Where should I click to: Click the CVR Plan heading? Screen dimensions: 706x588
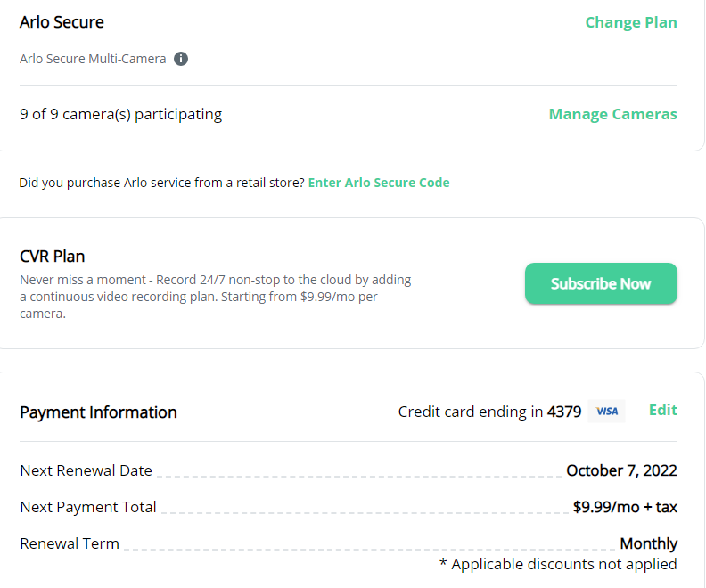(x=53, y=257)
